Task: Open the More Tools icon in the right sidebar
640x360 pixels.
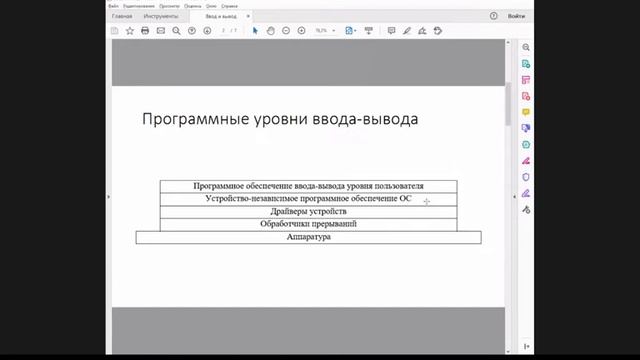Action: [x=526, y=210]
